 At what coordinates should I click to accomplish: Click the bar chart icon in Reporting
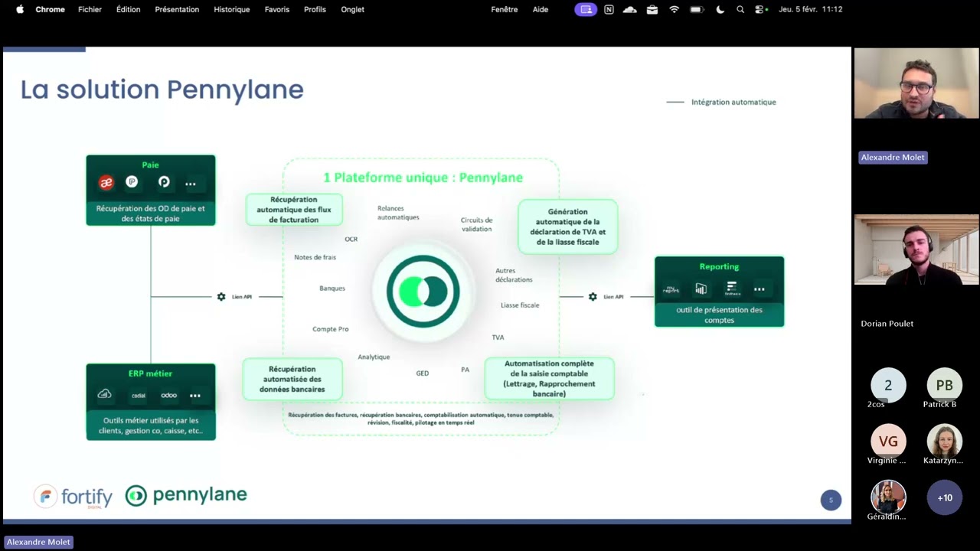pyautogui.click(x=701, y=289)
